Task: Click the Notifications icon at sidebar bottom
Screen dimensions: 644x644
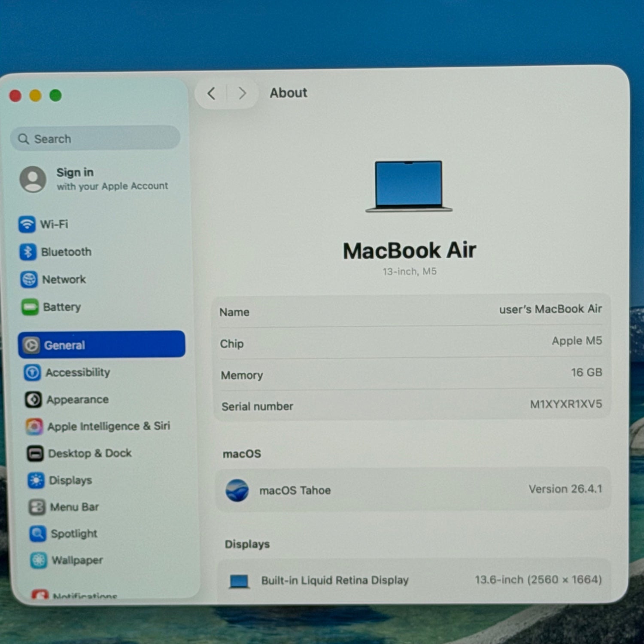Action: (40, 594)
